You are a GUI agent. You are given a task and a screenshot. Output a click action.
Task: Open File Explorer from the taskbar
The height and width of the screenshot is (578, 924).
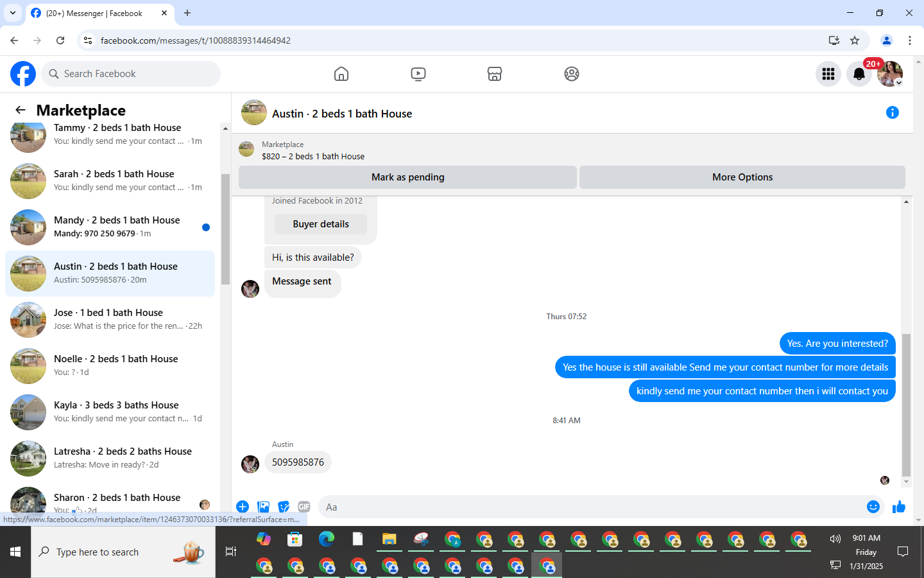pyautogui.click(x=389, y=539)
